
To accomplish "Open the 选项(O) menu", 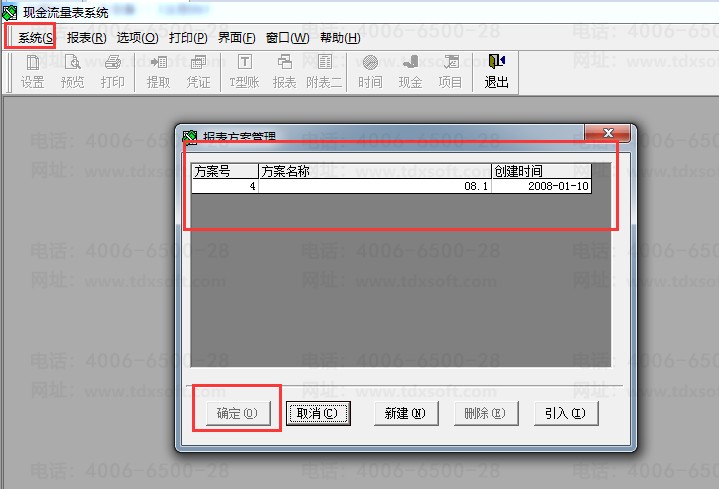I will (x=137, y=38).
